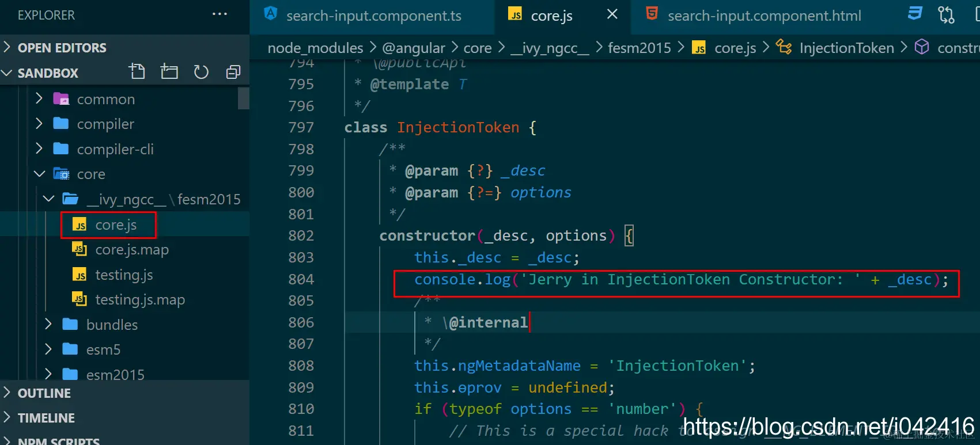Viewport: 980px width, 445px height.
Task: Collapse the SANDBOX section
Action: click(63, 73)
